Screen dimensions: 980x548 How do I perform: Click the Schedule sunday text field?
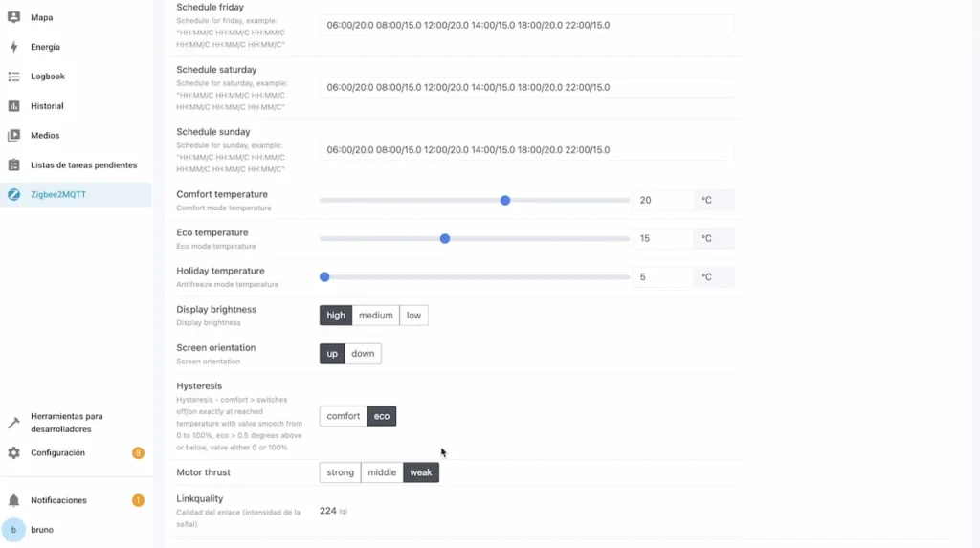click(x=525, y=150)
